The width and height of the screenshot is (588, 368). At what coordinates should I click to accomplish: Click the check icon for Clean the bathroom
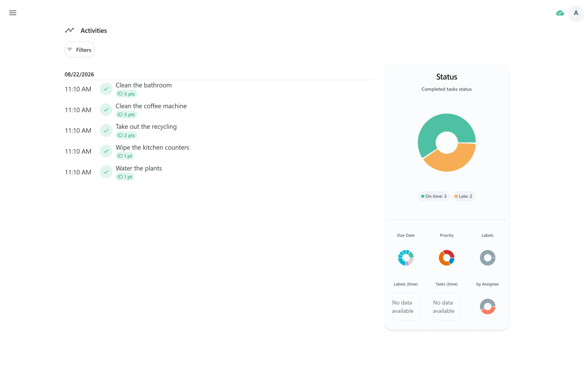pos(106,89)
